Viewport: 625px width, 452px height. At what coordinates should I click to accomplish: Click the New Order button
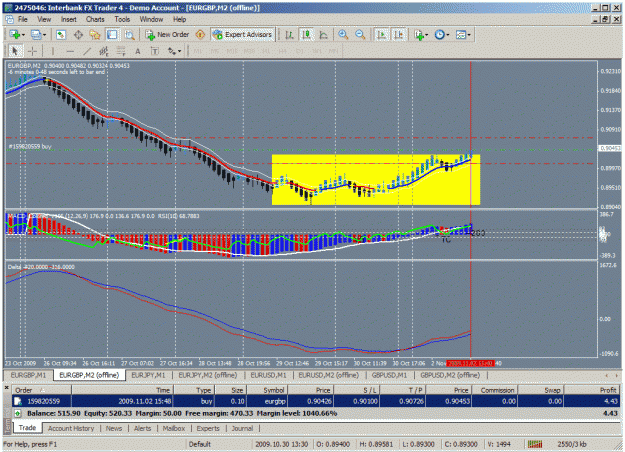167,35
